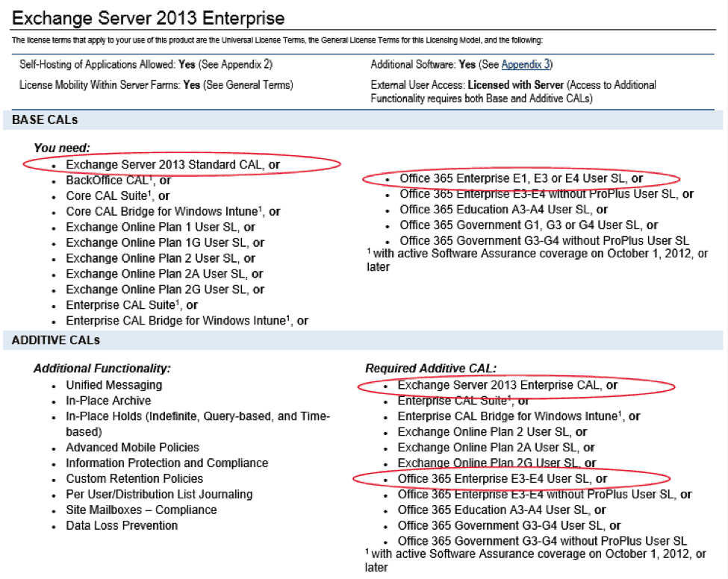Select 'Custom Retention Policies'
This screenshot has width=728, height=579.
(x=134, y=479)
